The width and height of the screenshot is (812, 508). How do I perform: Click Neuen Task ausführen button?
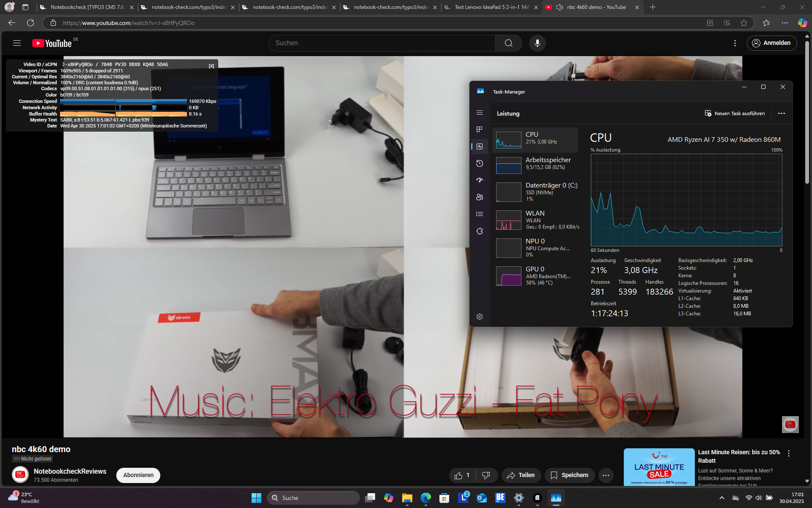tap(735, 113)
